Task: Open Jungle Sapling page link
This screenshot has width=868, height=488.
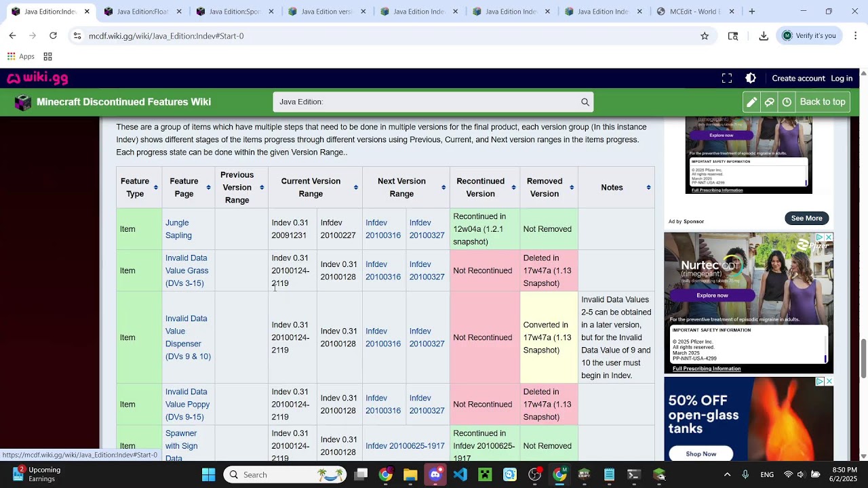Action: click(x=178, y=229)
